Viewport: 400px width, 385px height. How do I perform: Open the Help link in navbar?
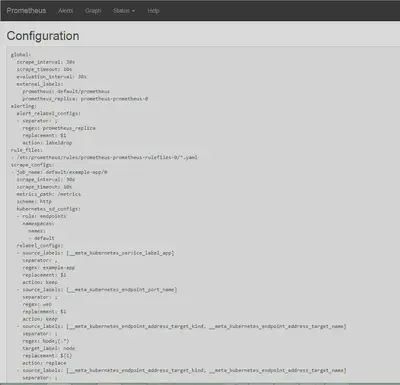coord(153,11)
